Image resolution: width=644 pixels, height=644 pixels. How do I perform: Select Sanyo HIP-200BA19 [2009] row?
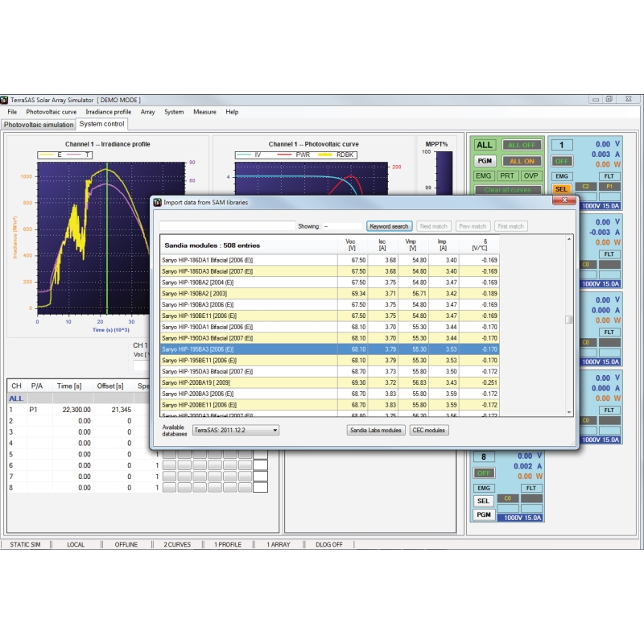(x=329, y=382)
